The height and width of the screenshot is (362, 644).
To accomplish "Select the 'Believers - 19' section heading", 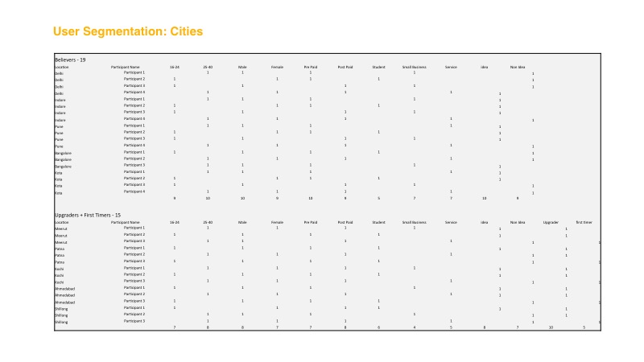I will tap(70, 60).
